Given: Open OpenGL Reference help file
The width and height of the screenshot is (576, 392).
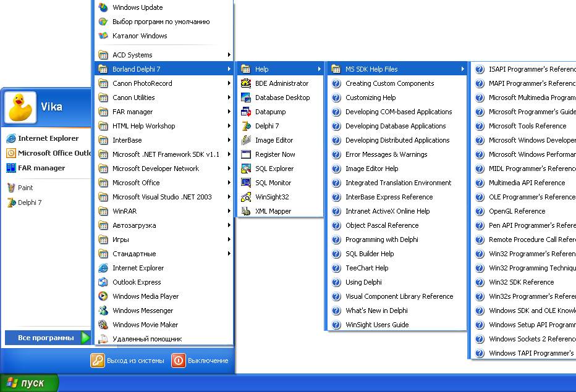Looking at the screenshot, I should click(x=524, y=211).
